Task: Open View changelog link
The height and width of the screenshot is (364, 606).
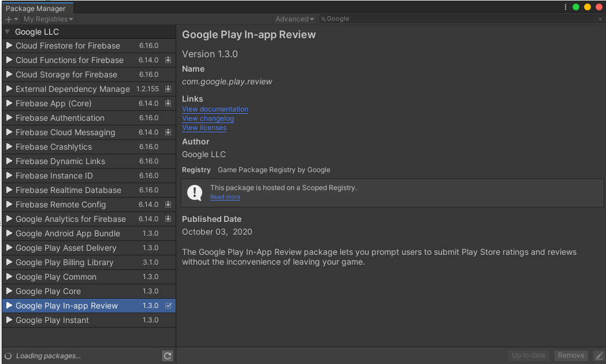Action: click(x=208, y=118)
